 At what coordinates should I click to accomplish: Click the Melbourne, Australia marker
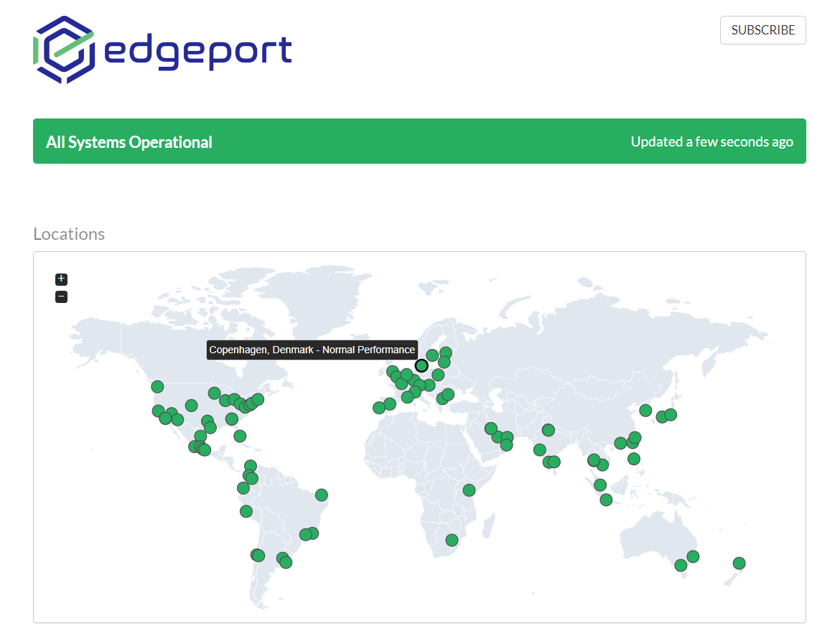coord(681,566)
